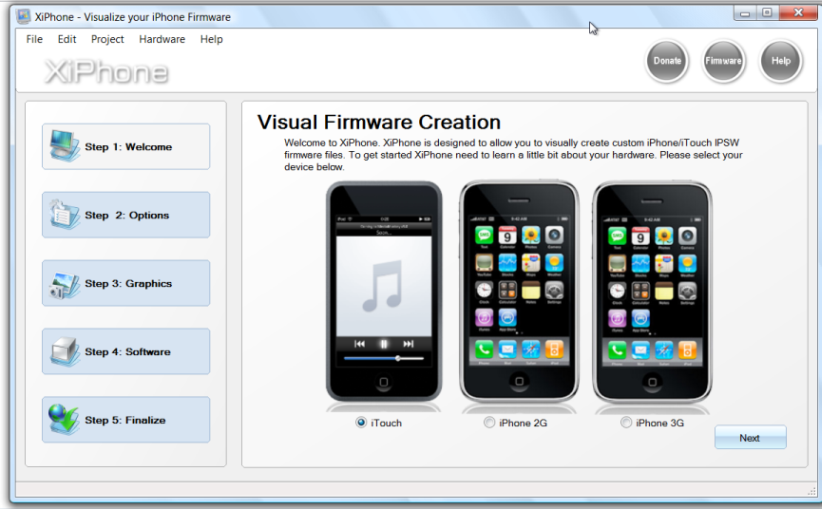Open the Hardware menu
The width and height of the screenshot is (822, 509).
162,39
